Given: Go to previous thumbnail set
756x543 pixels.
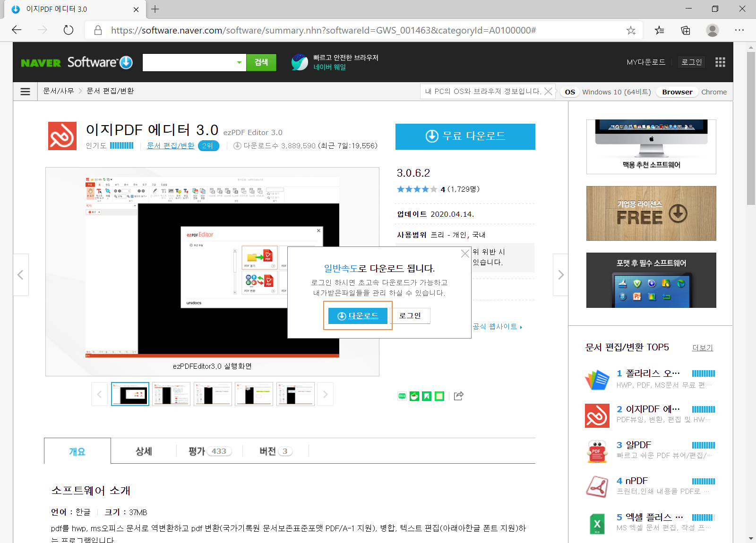Looking at the screenshot, I should click(99, 394).
